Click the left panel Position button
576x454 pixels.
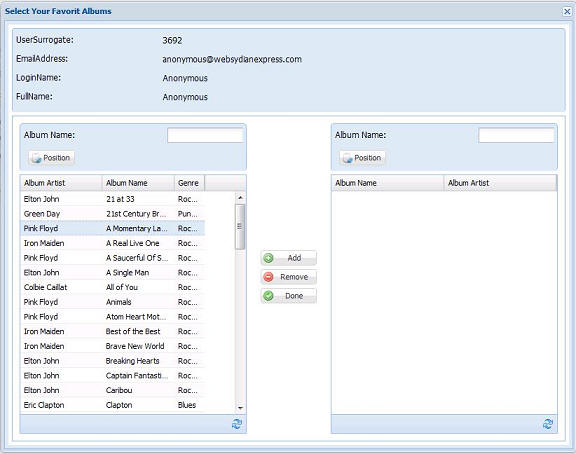click(51, 158)
